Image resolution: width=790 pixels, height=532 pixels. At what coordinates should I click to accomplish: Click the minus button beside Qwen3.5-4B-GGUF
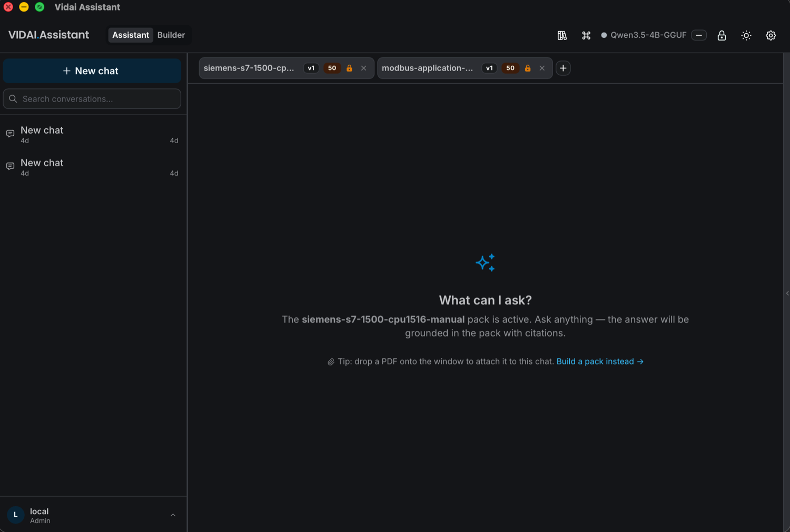coord(699,35)
